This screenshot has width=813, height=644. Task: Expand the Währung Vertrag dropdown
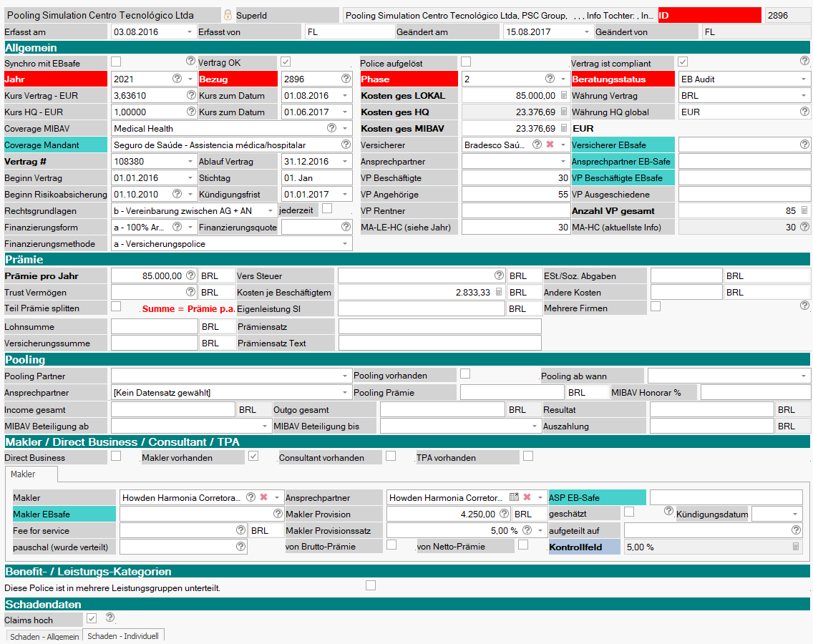point(804,95)
